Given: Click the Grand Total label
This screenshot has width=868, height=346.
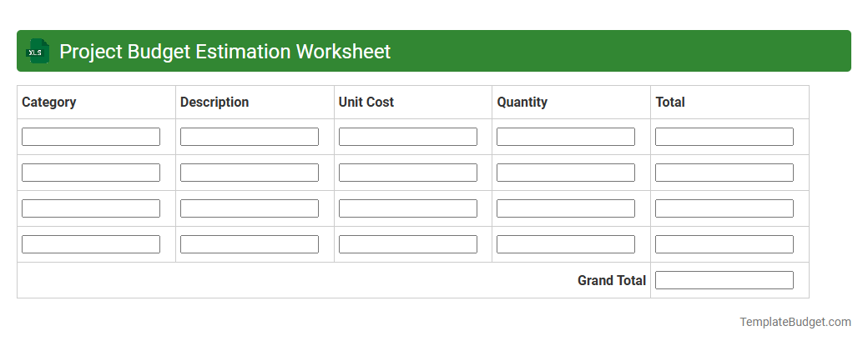Looking at the screenshot, I should [x=612, y=281].
